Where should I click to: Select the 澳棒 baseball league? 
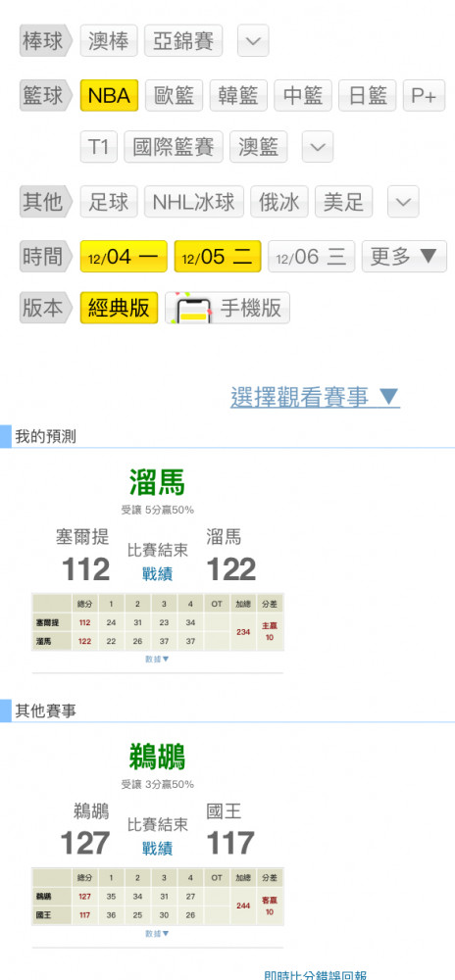click(109, 40)
